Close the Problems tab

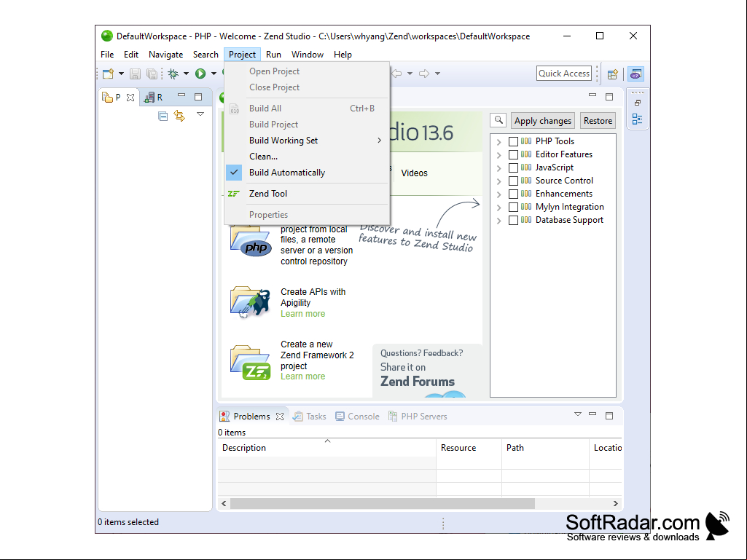(x=280, y=417)
